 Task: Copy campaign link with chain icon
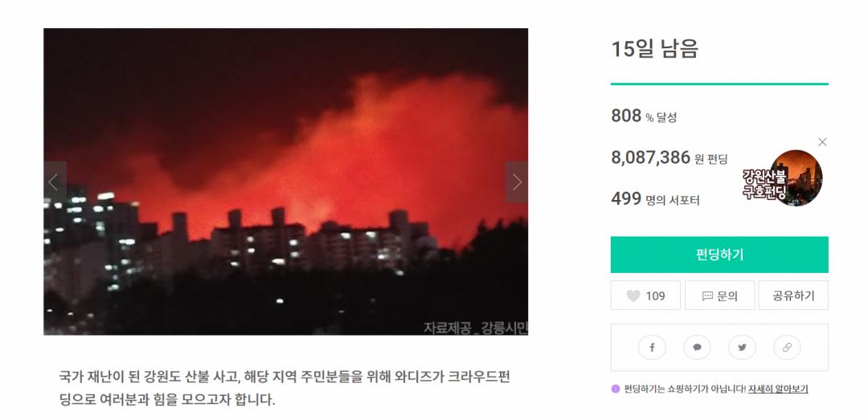(787, 348)
